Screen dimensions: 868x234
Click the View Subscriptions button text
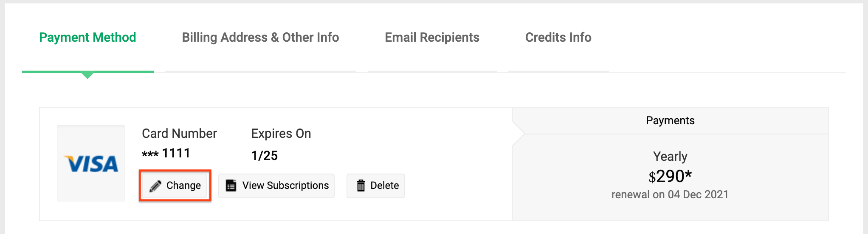coord(285,185)
